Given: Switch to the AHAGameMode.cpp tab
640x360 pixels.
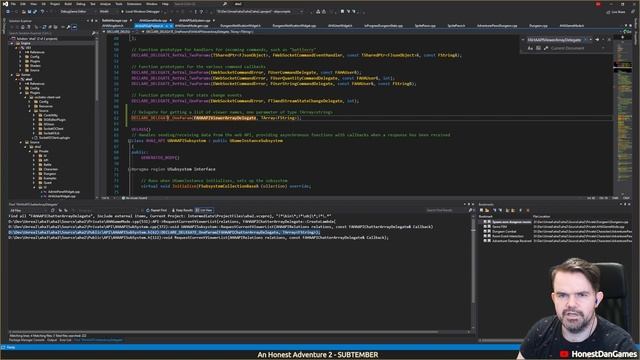Looking at the screenshot, I should 153,20.
